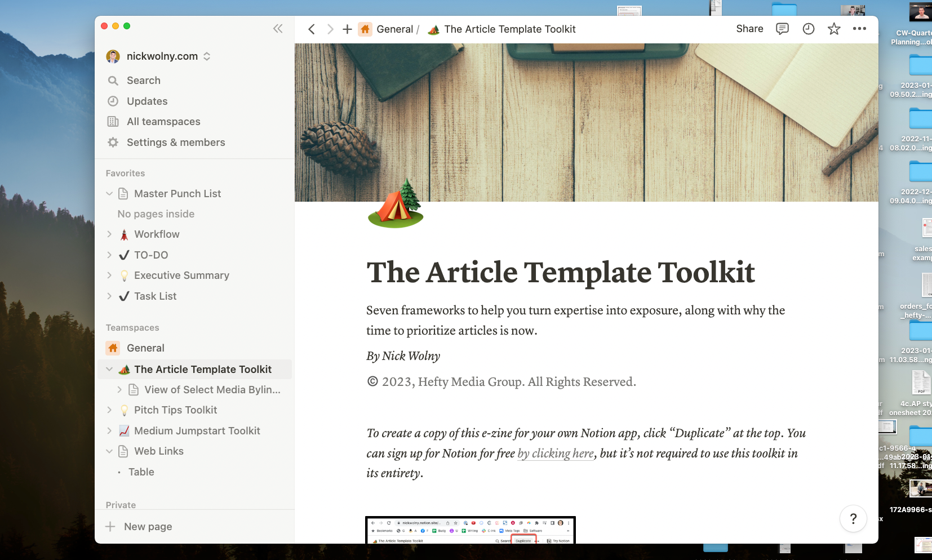The height and width of the screenshot is (560, 932).
Task: Click the Favorites section header
Action: point(126,174)
